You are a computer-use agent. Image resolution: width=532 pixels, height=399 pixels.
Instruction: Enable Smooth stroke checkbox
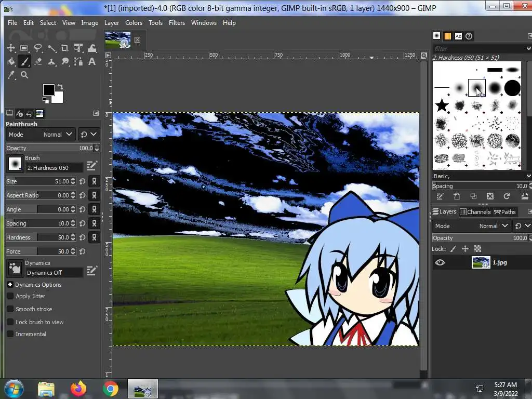click(x=10, y=309)
